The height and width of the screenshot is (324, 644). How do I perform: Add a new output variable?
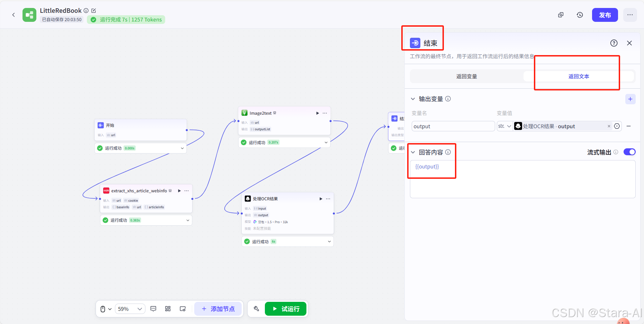point(630,99)
